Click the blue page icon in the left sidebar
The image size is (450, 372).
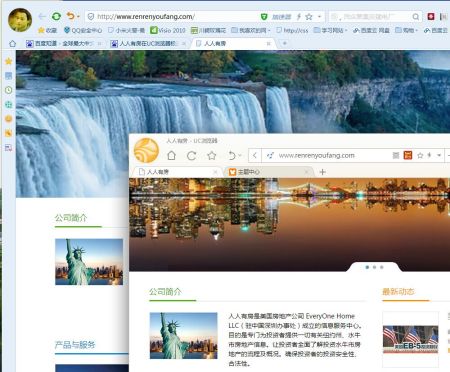9,76
